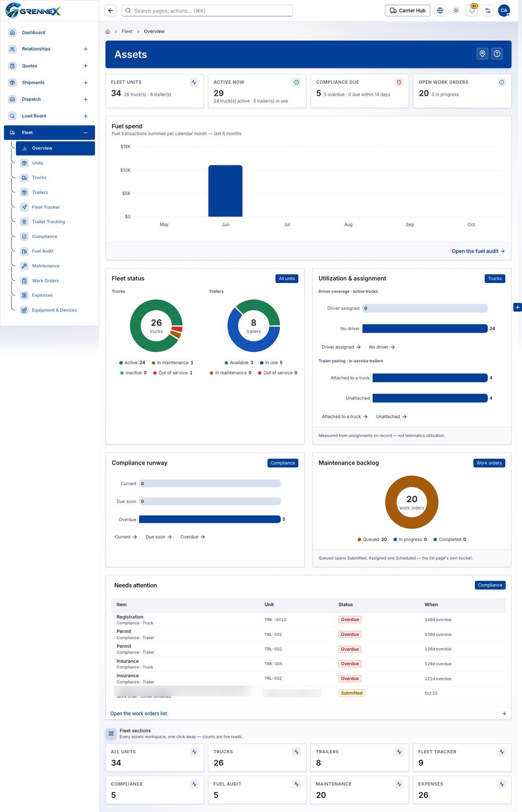Go to Fuel Audit sidebar item
Screen dimensions: 522x812
click(55, 251)
